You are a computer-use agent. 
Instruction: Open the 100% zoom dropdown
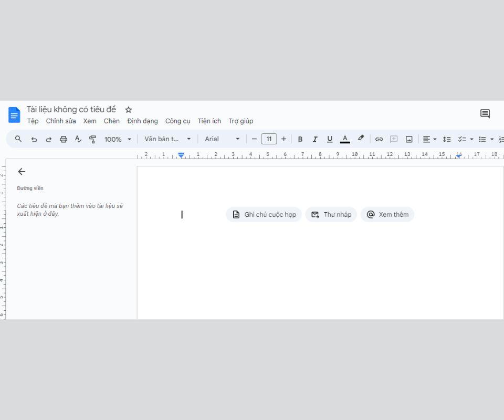(118, 139)
